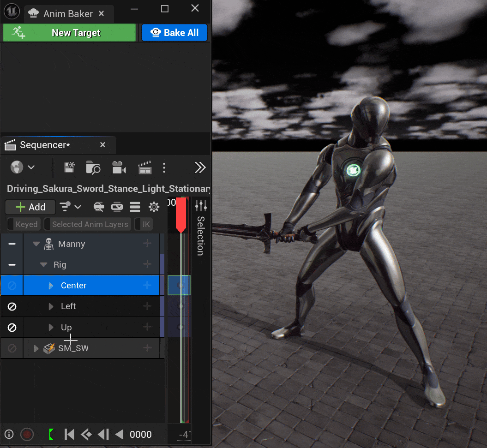Click the New Target button

click(x=69, y=33)
